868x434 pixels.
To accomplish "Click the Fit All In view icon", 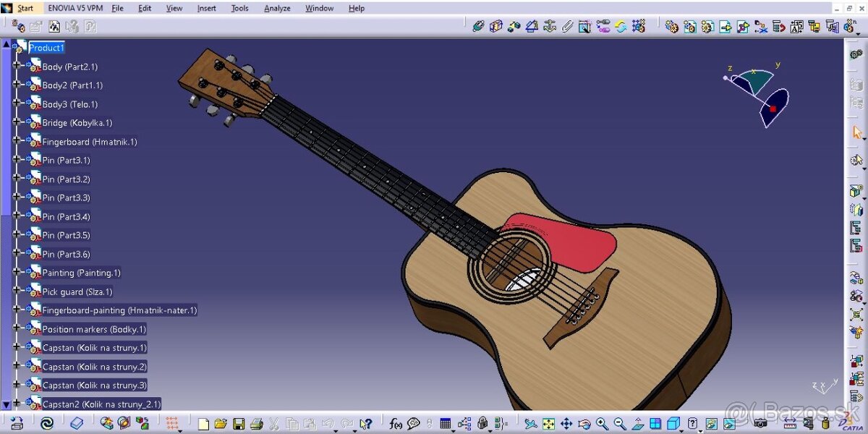I will [548, 424].
